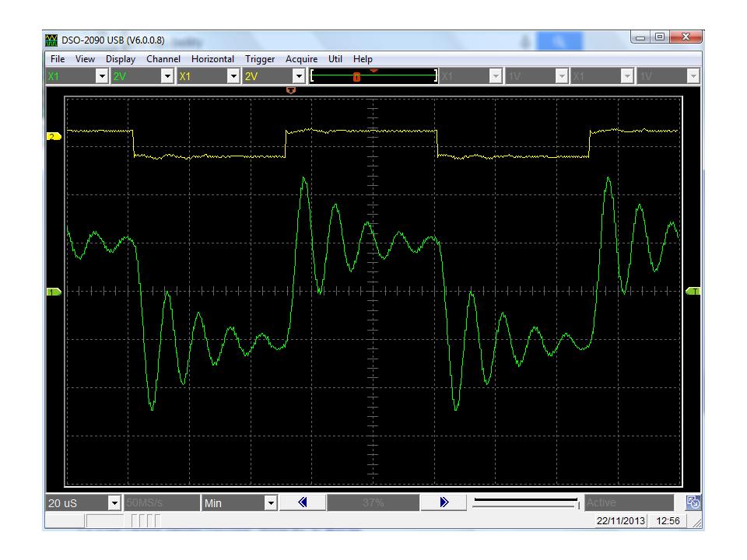
Task: Click the DSO-2090 application icon in title bar
Action: pos(51,40)
